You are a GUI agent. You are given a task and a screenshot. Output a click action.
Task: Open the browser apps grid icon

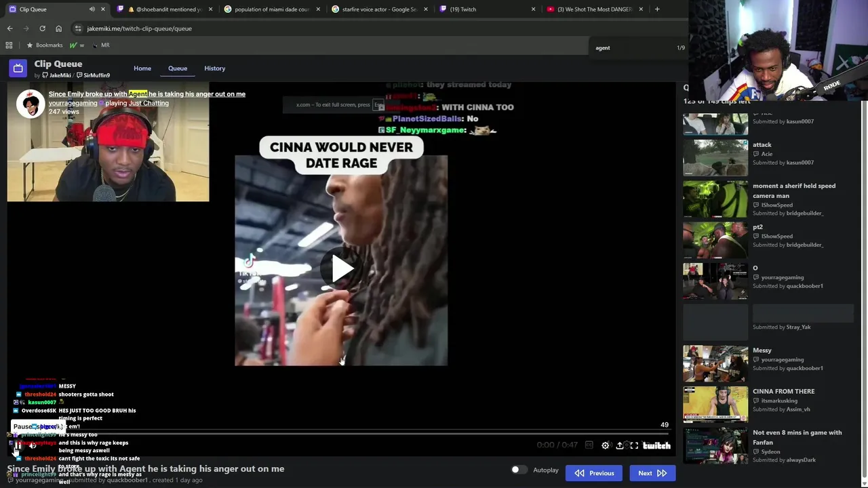[x=9, y=45]
